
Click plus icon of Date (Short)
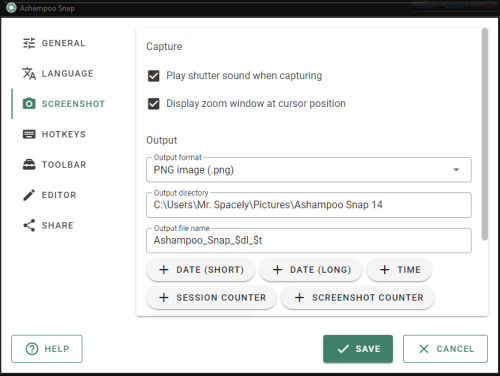[x=164, y=270]
